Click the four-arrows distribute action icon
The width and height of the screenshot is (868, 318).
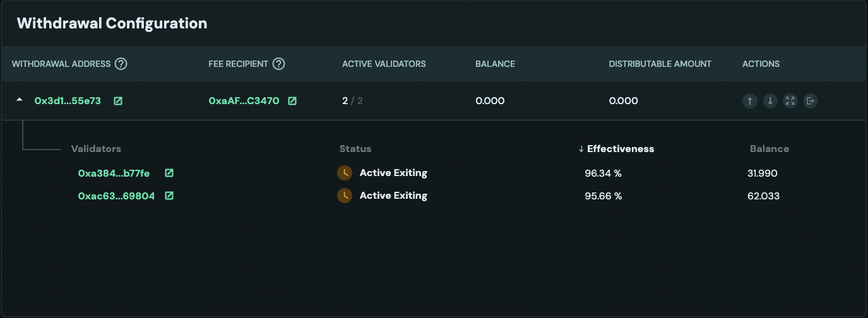point(790,101)
